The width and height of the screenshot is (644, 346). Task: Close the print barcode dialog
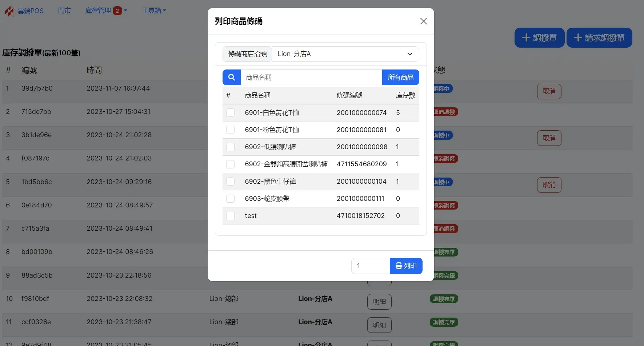pyautogui.click(x=423, y=21)
